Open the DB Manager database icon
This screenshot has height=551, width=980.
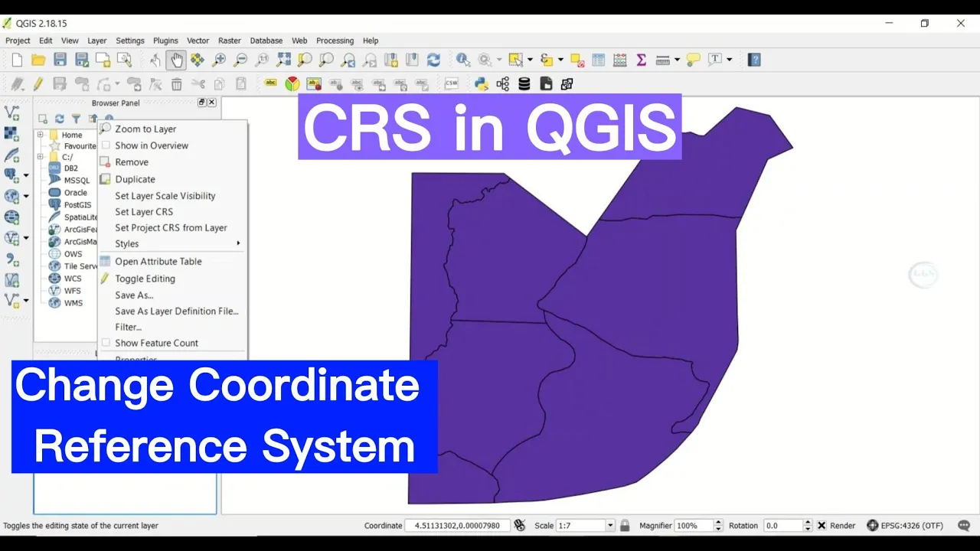[x=524, y=83]
